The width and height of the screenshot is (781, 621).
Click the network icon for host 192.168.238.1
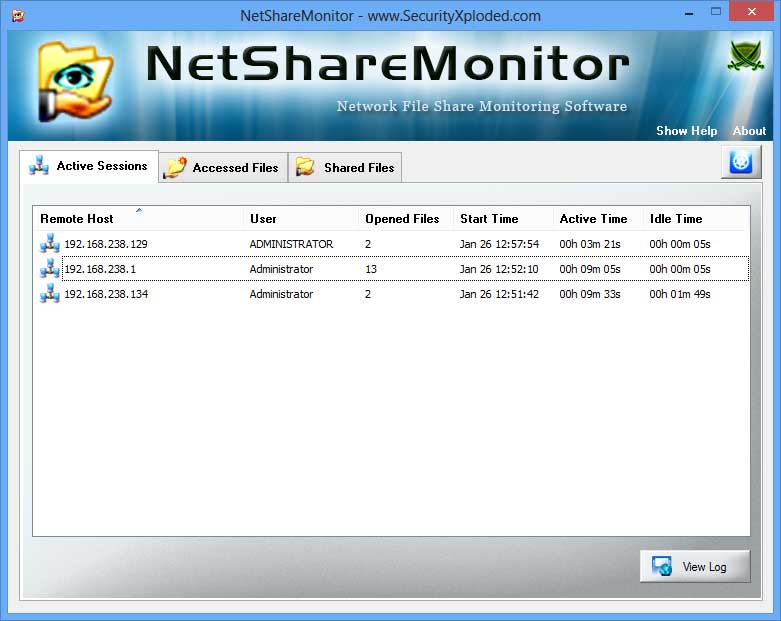50,269
